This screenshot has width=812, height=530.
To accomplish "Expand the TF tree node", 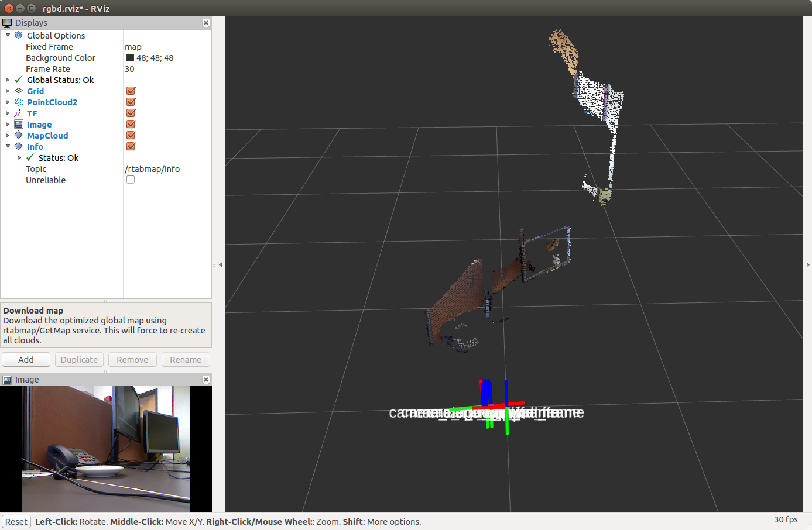I will [8, 113].
